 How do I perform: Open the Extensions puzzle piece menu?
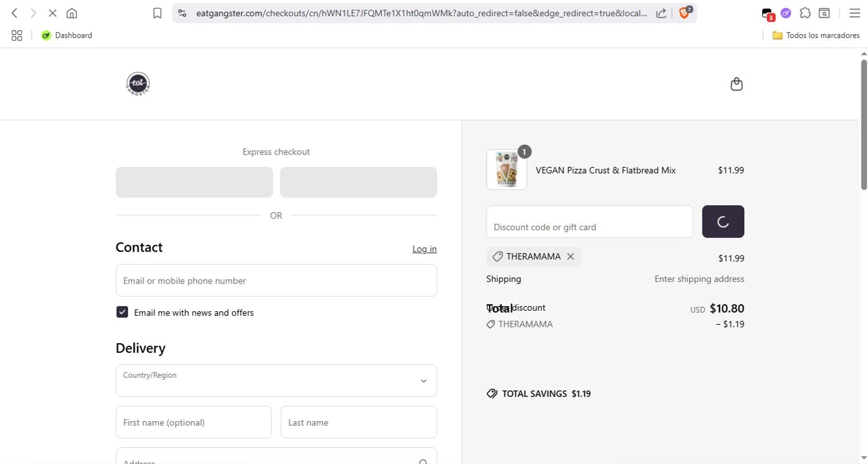[805, 13]
